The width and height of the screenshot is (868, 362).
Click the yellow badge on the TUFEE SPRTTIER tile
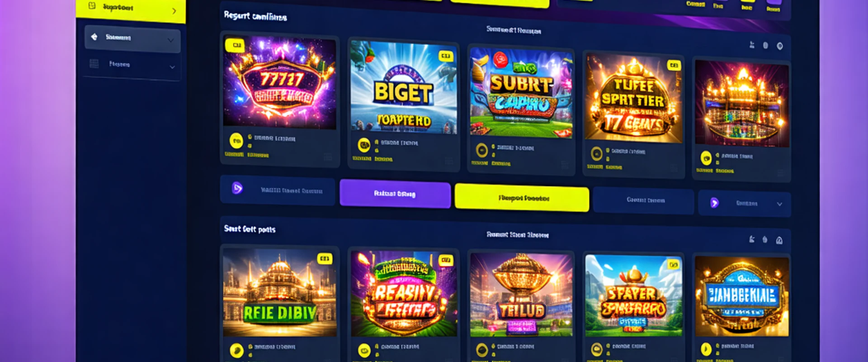(674, 65)
